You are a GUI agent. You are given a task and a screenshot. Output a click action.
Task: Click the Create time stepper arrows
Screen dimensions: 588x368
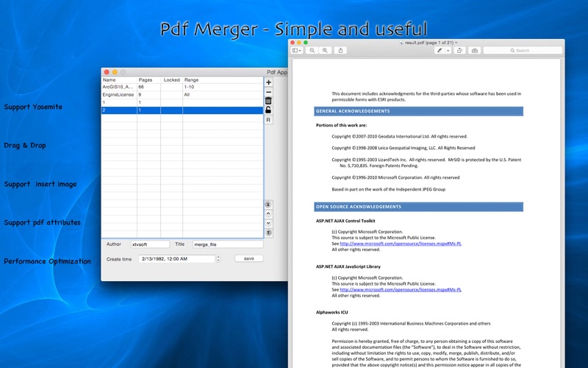(x=218, y=259)
